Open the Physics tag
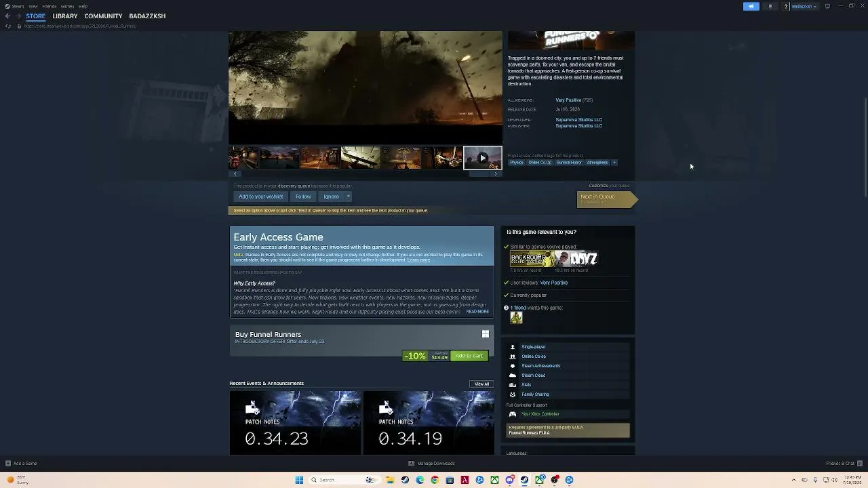 click(x=517, y=163)
